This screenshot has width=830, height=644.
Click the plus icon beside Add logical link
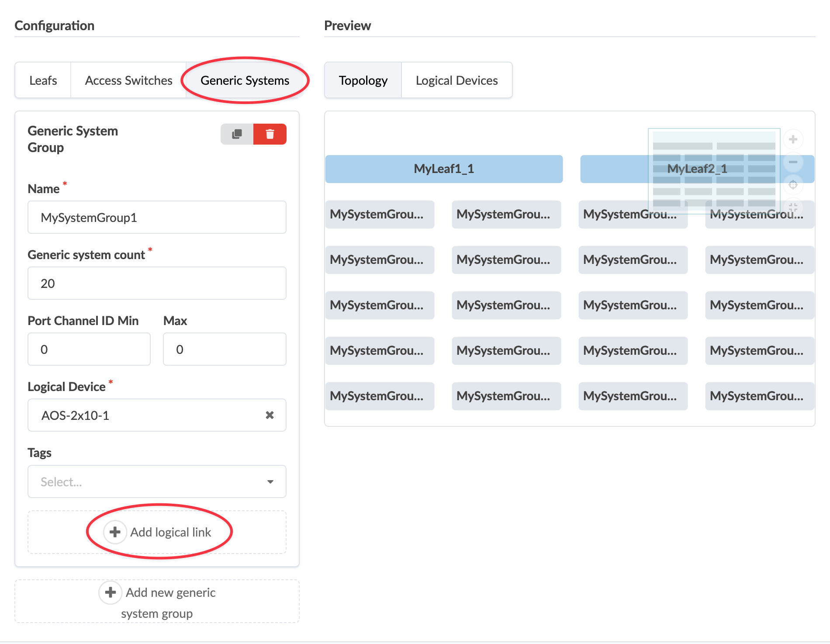(115, 532)
